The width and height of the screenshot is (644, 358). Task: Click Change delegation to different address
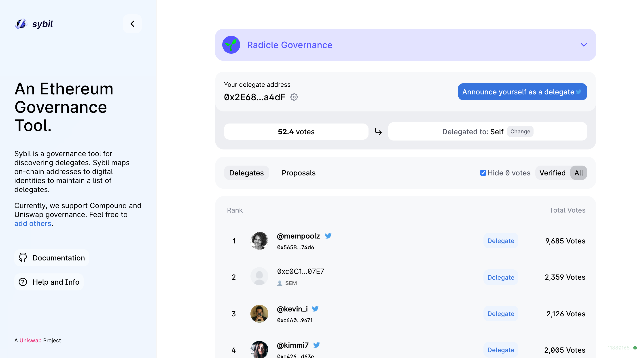click(x=520, y=131)
